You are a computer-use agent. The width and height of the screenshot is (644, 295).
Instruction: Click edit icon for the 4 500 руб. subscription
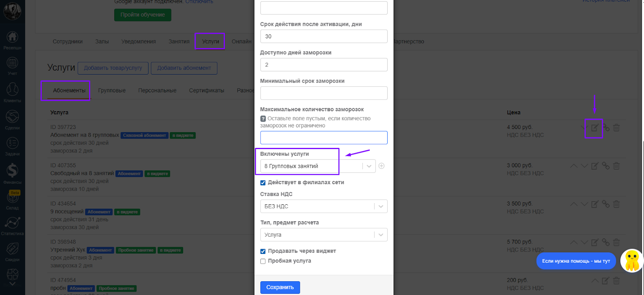pos(594,128)
